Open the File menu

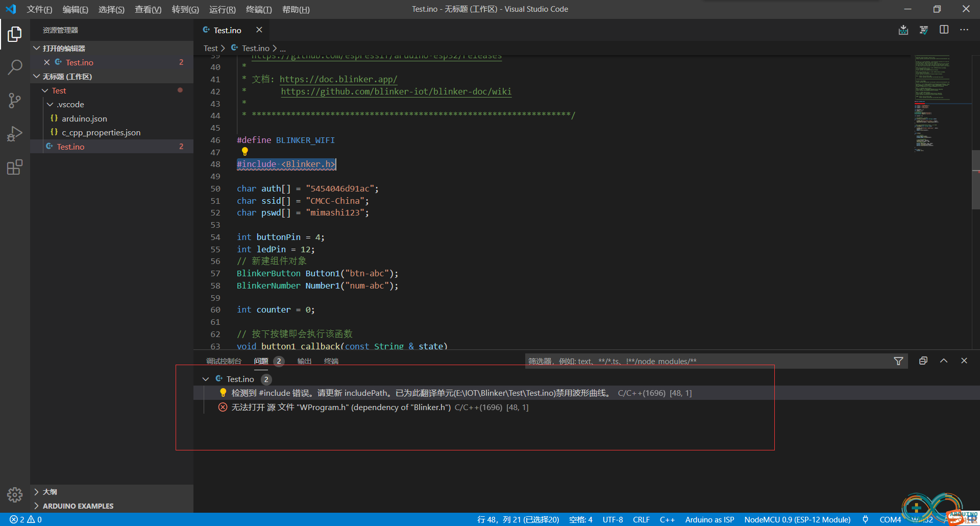(x=39, y=9)
